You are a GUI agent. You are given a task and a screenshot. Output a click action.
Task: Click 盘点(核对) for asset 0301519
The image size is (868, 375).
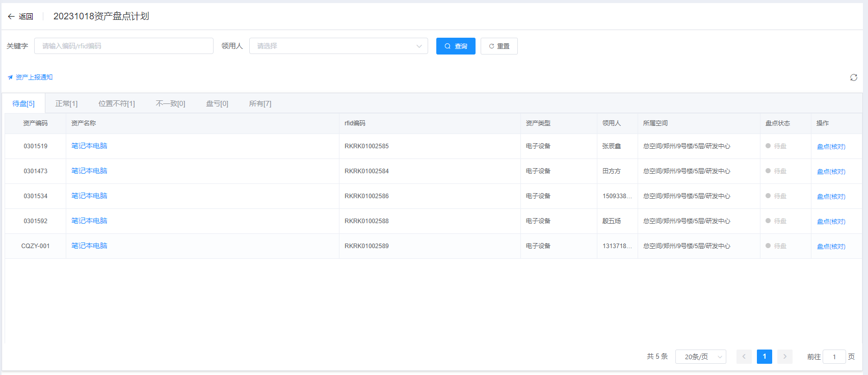pos(831,147)
